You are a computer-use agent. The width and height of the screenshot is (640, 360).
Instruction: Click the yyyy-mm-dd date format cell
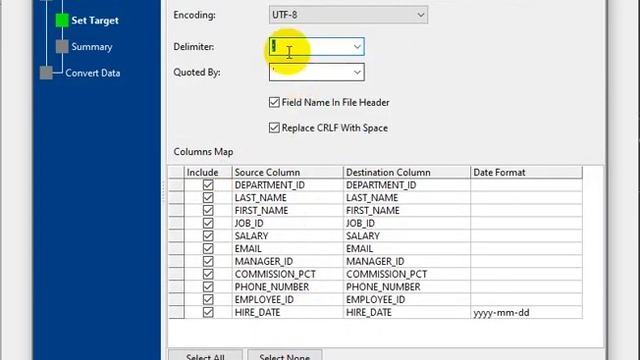pos(527,312)
